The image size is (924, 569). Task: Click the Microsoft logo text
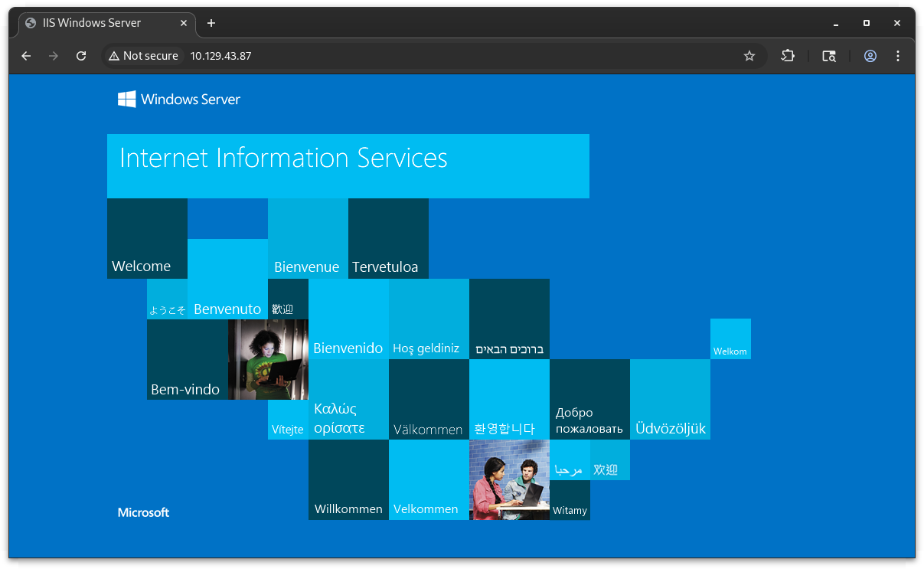(144, 512)
